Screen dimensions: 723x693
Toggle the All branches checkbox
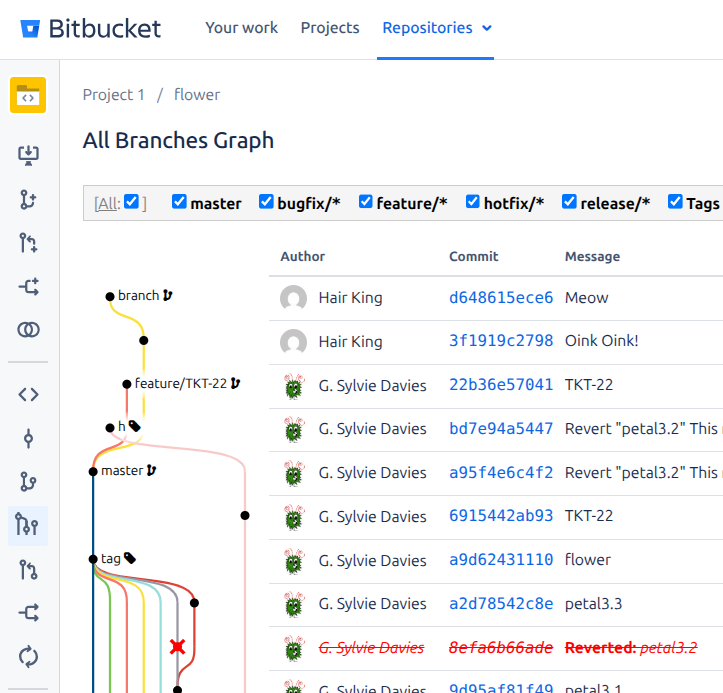[x=131, y=202]
